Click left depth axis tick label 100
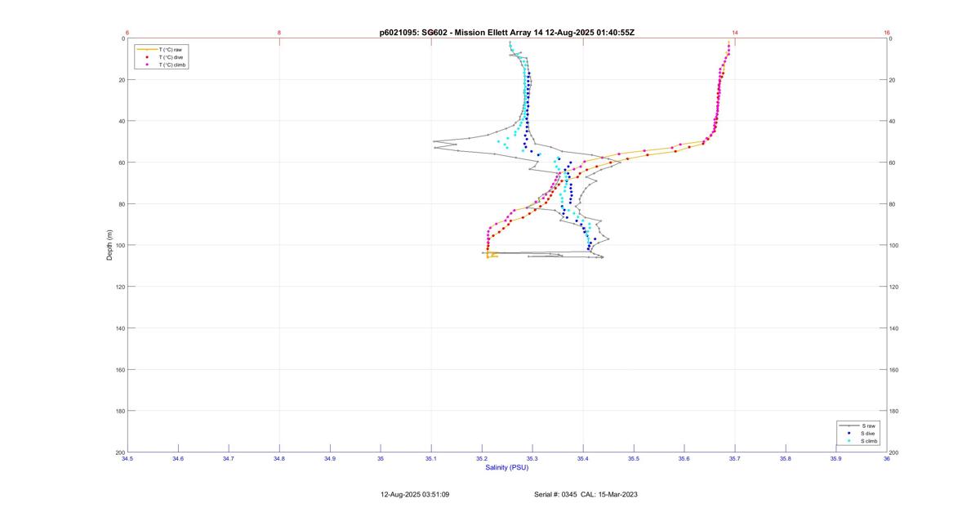 coord(119,246)
